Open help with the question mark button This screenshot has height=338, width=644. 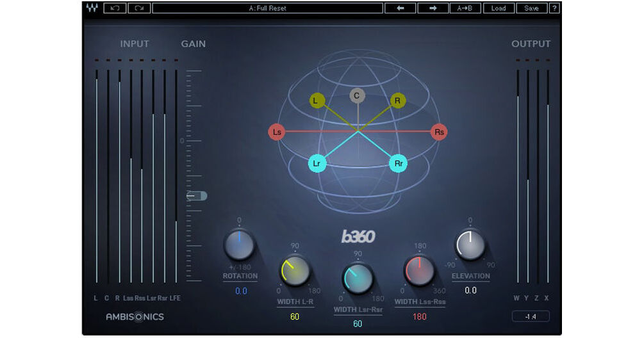pyautogui.click(x=554, y=8)
